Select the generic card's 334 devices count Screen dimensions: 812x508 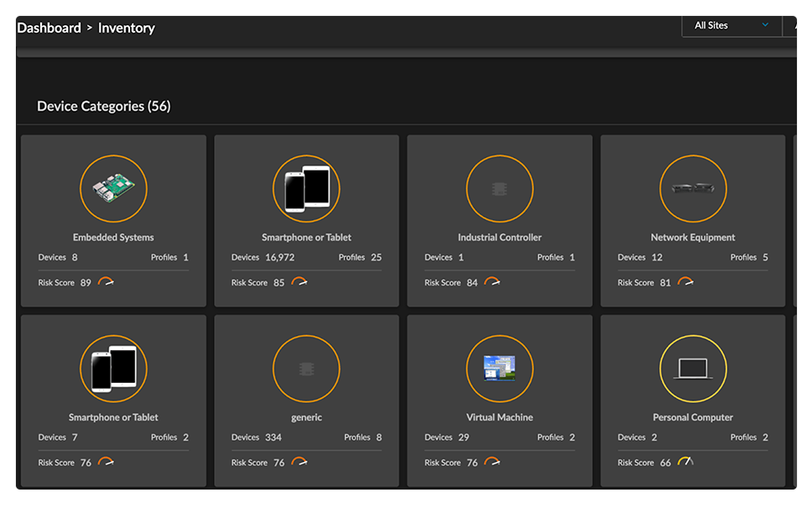tap(273, 437)
